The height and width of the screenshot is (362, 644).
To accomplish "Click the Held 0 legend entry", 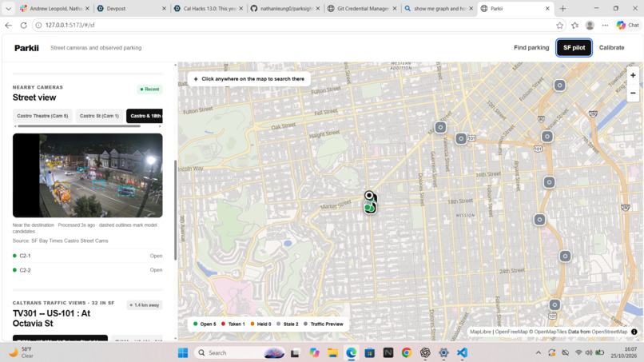I will coord(260,324).
